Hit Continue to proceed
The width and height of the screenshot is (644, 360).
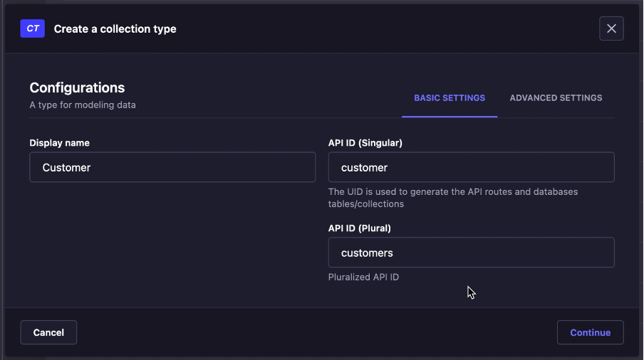(590, 332)
